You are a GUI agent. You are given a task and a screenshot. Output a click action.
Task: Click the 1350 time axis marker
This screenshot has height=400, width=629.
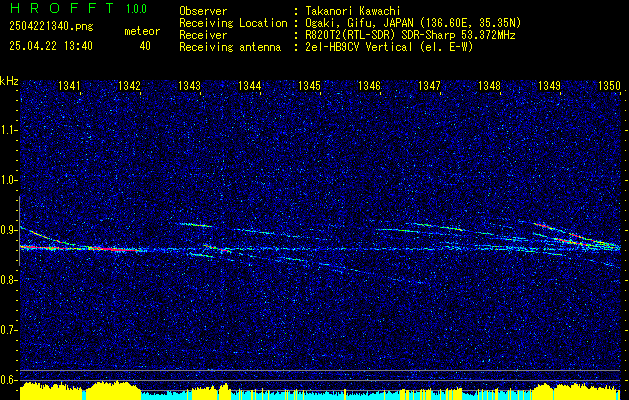pos(610,85)
